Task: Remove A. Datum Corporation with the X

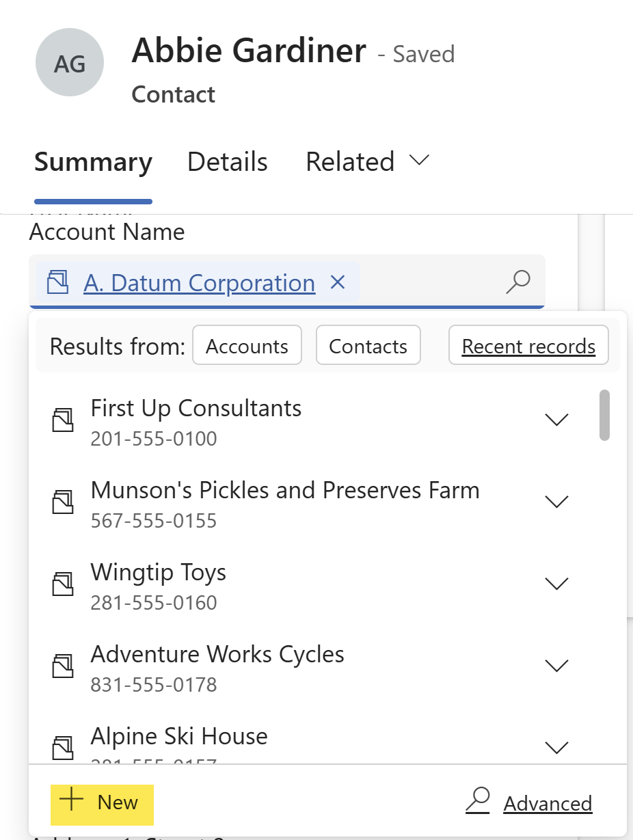Action: click(338, 282)
